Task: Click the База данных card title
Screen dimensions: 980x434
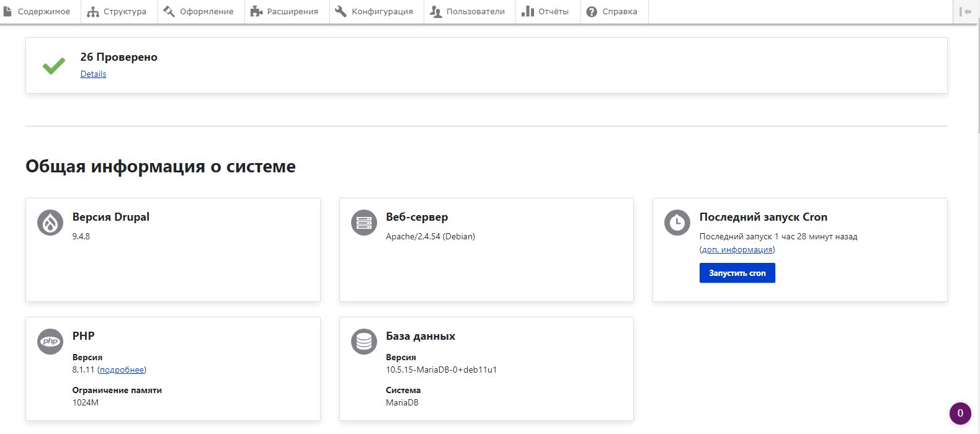Action: tap(421, 336)
